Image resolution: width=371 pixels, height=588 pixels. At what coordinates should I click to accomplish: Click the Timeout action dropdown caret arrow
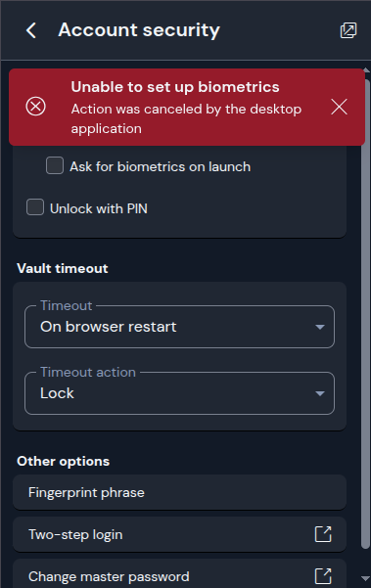click(x=319, y=393)
